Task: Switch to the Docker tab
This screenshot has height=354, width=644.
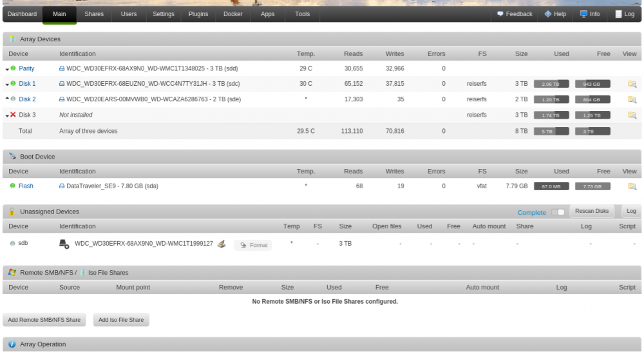Action: (x=233, y=14)
